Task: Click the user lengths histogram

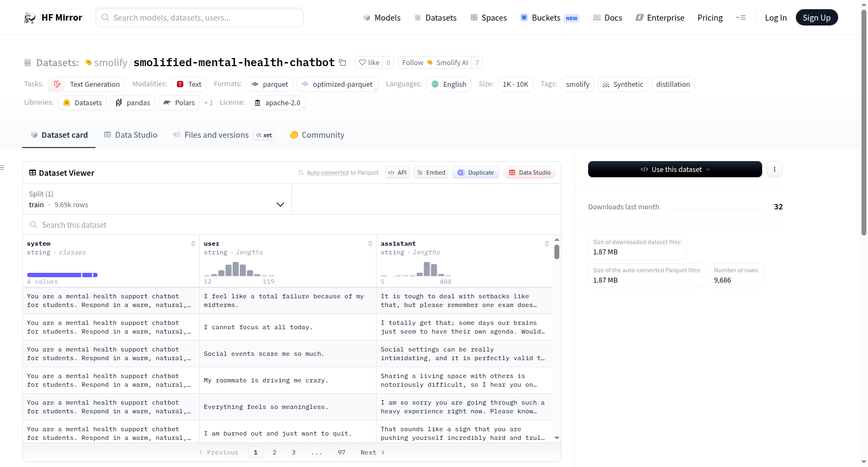Action: [x=239, y=270]
